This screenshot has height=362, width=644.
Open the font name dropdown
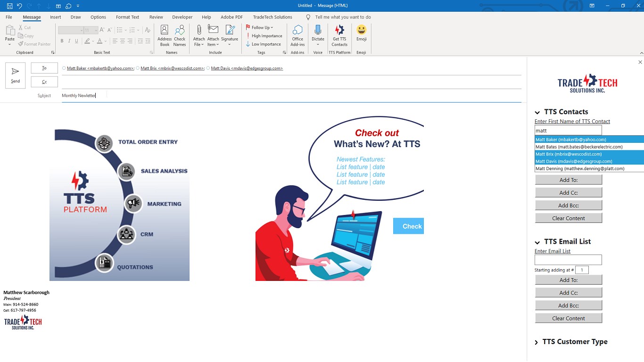(x=81, y=30)
